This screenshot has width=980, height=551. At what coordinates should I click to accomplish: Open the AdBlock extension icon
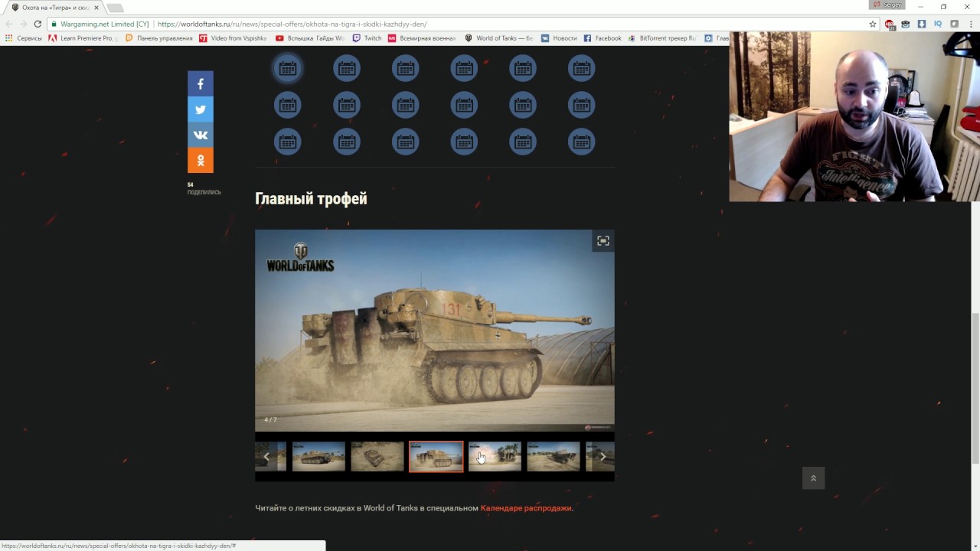click(x=890, y=24)
